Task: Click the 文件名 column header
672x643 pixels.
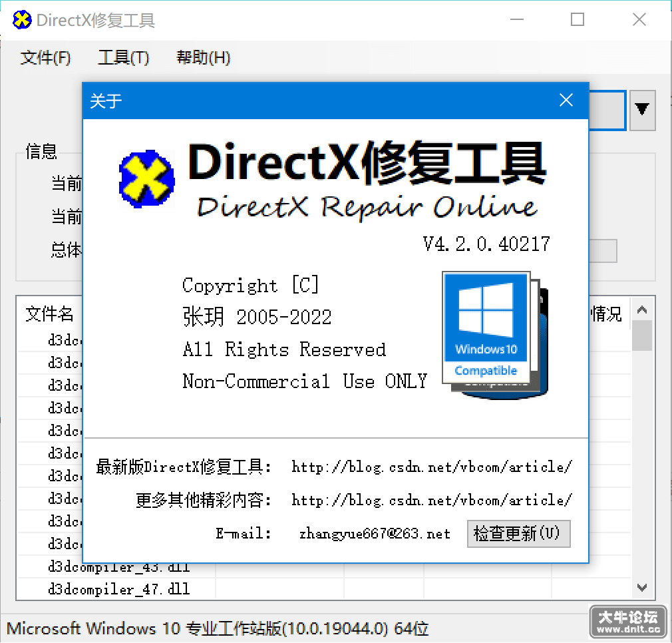Action: tap(49, 314)
